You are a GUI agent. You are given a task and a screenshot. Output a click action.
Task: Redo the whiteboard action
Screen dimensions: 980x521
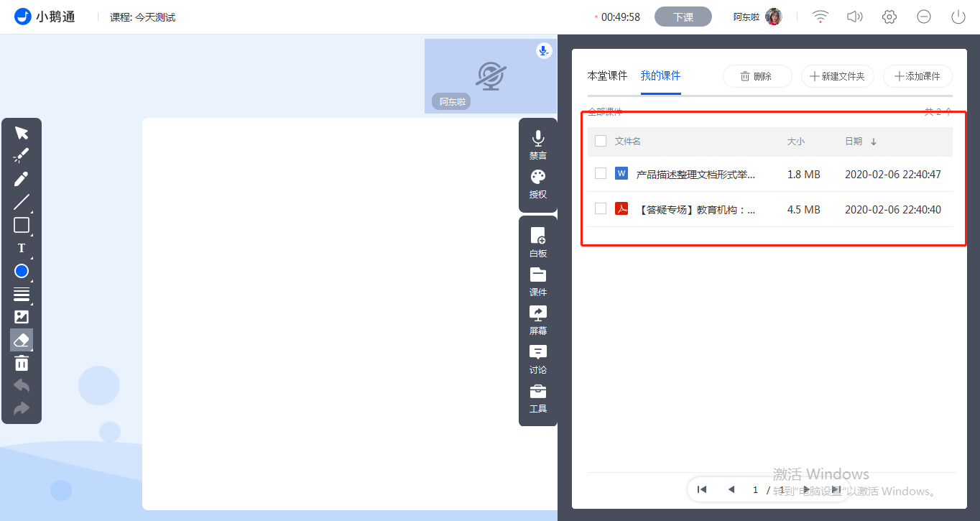point(22,408)
